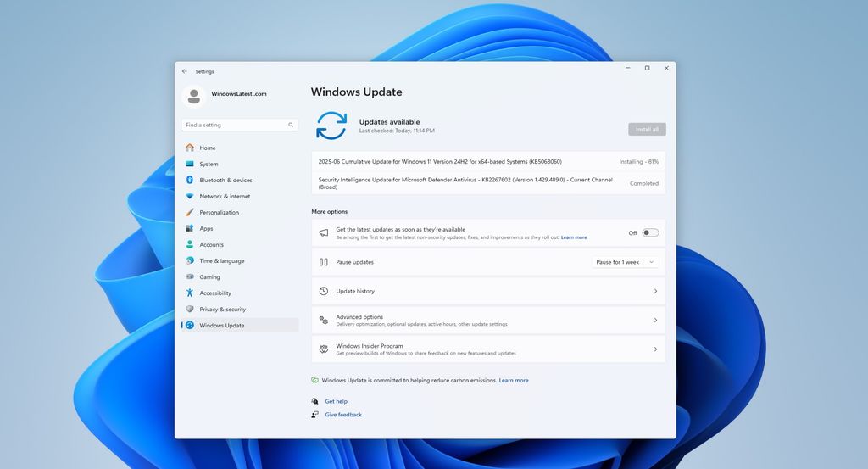Click the System monitor icon
The width and height of the screenshot is (868, 469).
(x=190, y=164)
